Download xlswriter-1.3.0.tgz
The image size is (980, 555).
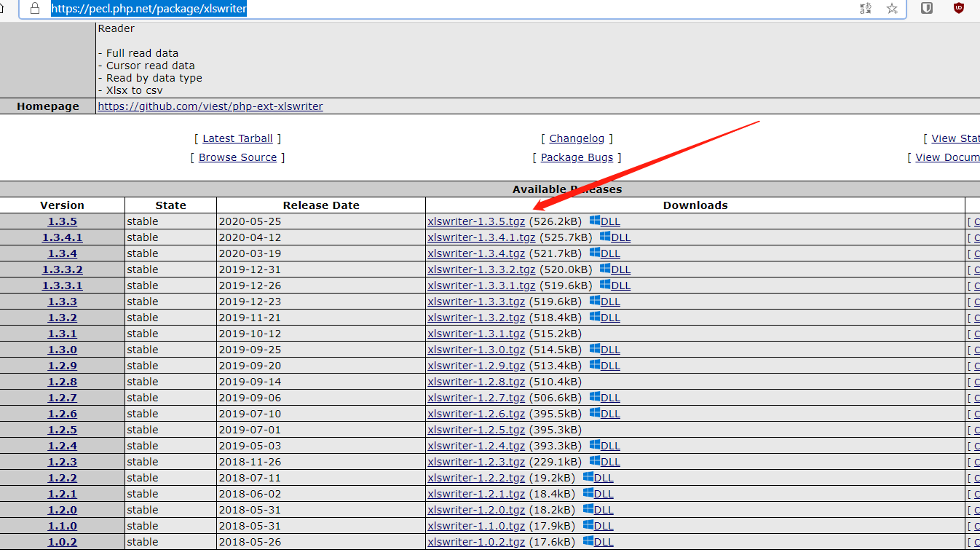coord(476,350)
